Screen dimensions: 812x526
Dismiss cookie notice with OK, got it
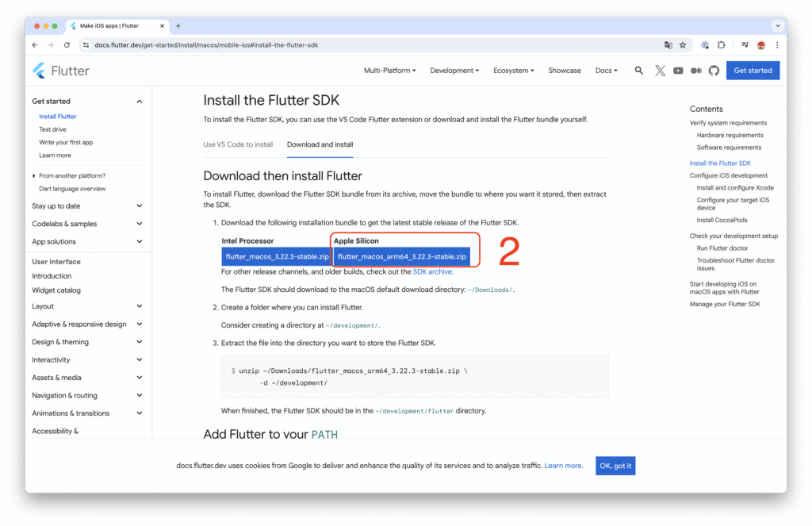point(615,466)
